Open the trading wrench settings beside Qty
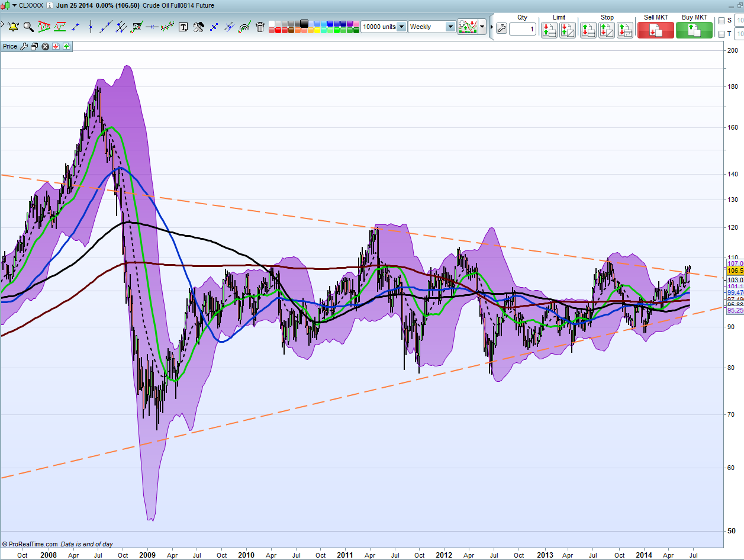Viewport: 744px width, 560px height. [x=501, y=28]
